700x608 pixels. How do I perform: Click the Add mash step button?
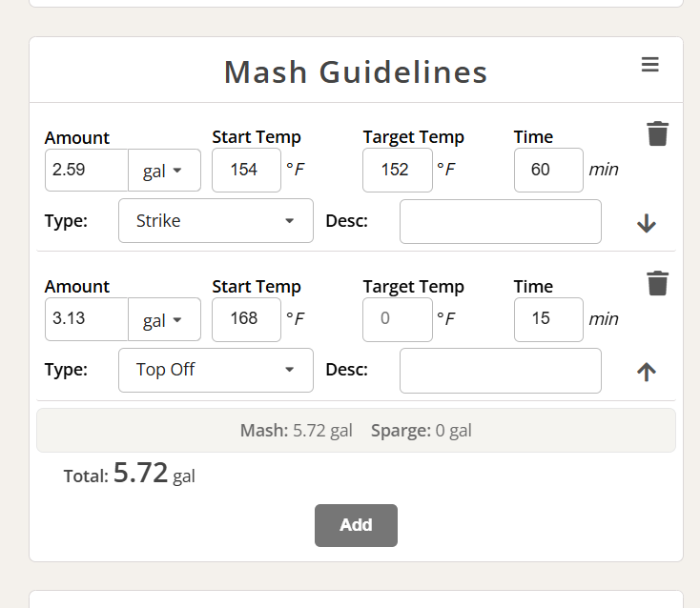[356, 525]
